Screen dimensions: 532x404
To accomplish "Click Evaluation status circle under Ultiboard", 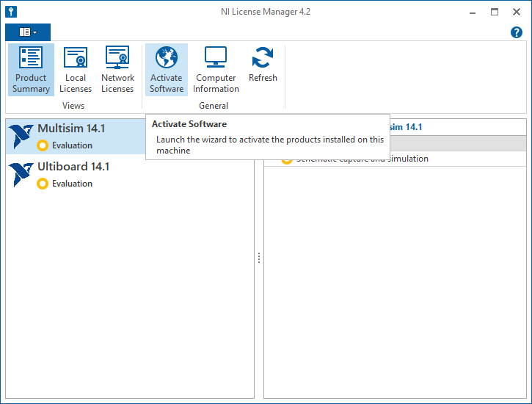I will click(43, 184).
